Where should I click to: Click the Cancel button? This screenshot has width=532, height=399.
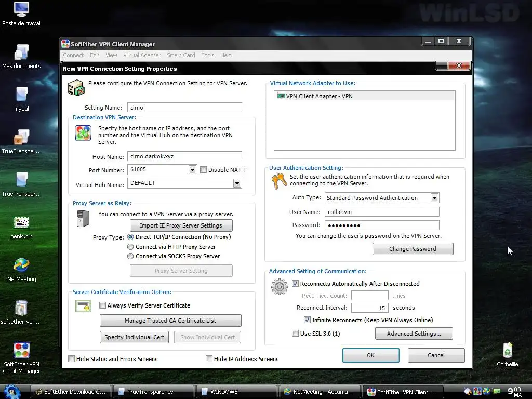pos(436,355)
